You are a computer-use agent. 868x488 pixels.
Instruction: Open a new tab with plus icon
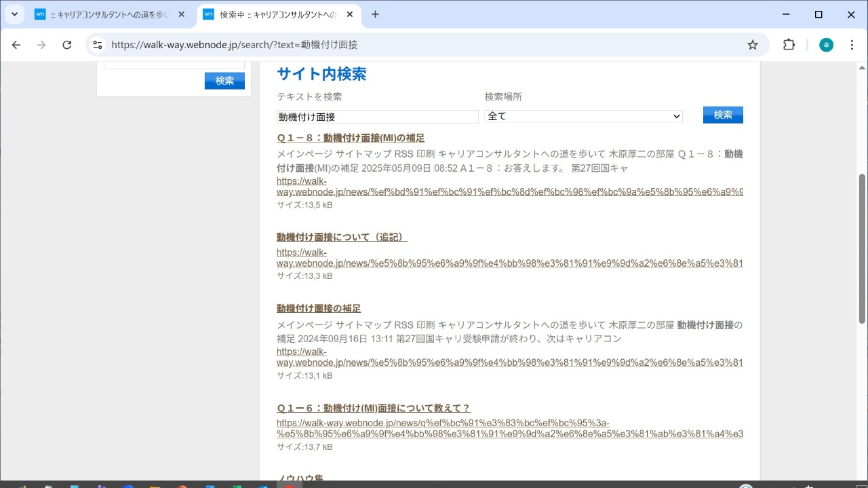coord(375,14)
